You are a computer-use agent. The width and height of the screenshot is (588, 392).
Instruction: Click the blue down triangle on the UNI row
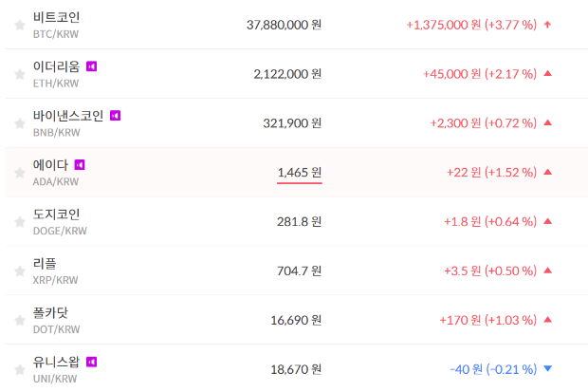(x=547, y=369)
